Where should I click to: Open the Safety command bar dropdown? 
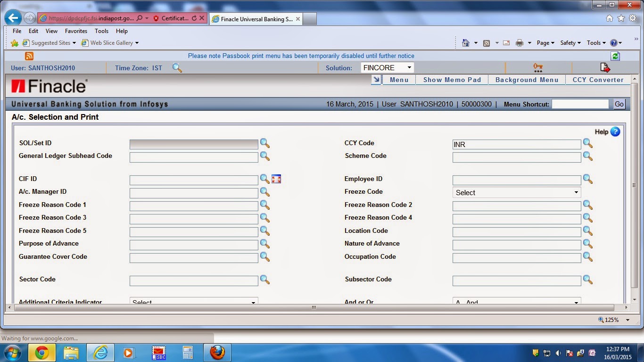[570, 43]
